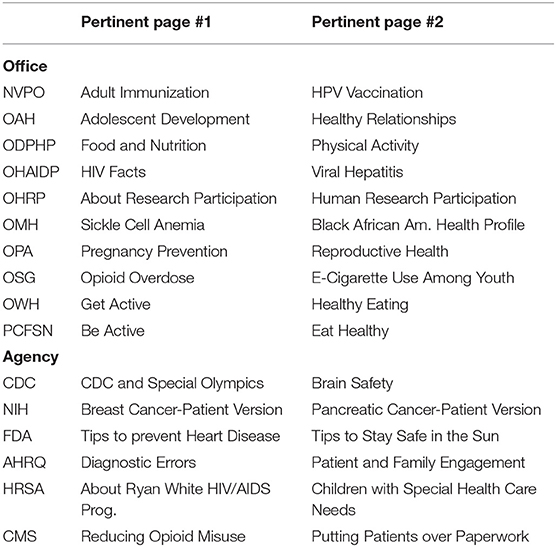
Task: Select the 'Agency' section heading
Action: (30, 357)
